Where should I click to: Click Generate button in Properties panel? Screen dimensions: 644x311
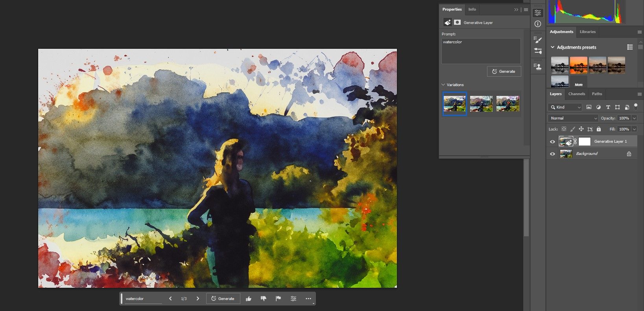point(504,72)
